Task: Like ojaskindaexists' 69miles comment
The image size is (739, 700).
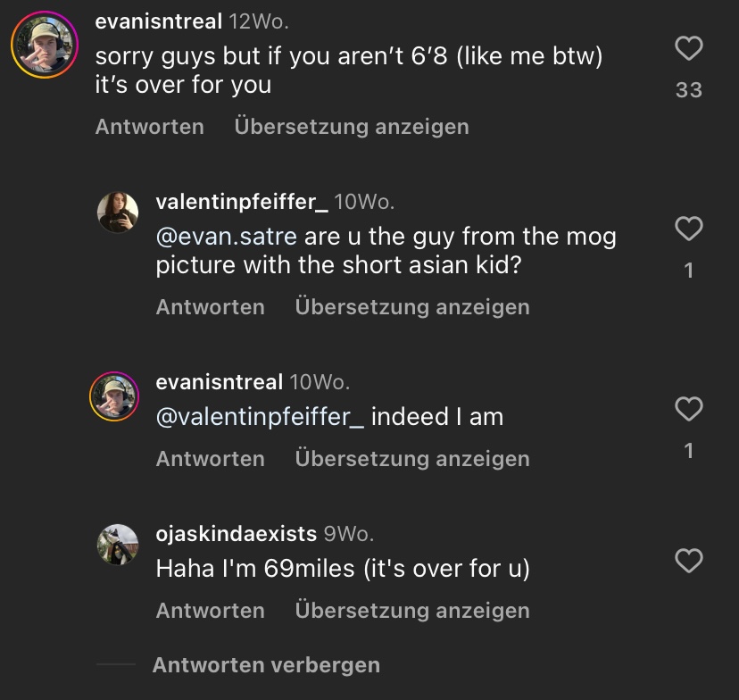Action: coord(688,561)
